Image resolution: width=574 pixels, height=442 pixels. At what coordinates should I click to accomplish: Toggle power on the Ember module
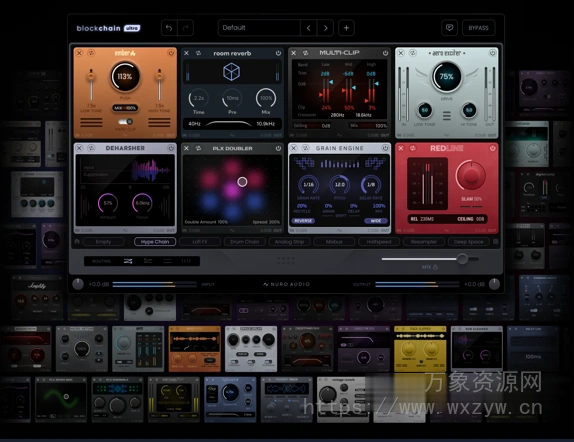click(x=171, y=53)
